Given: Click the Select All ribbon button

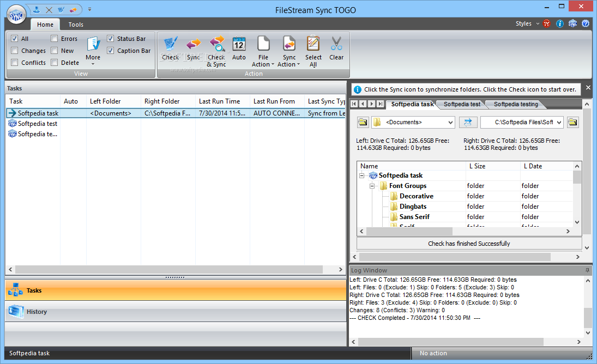Looking at the screenshot, I should click(313, 51).
